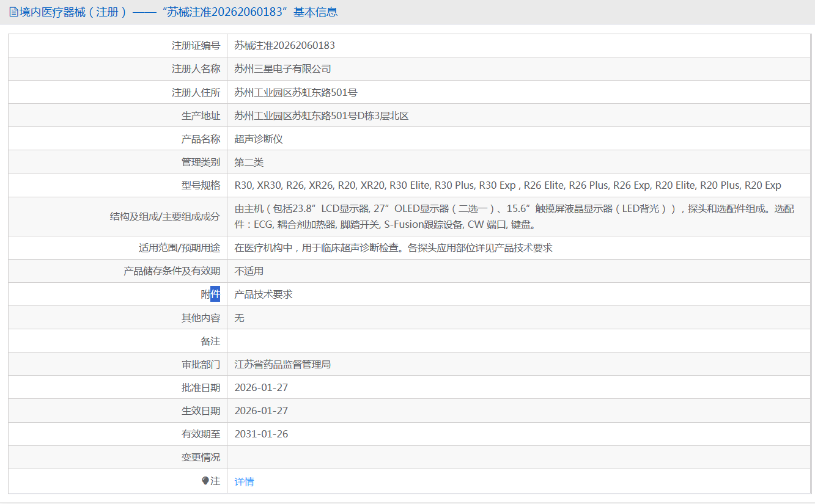The image size is (815, 504).
Task: Select the 其他内容 label
Action: [201, 318]
